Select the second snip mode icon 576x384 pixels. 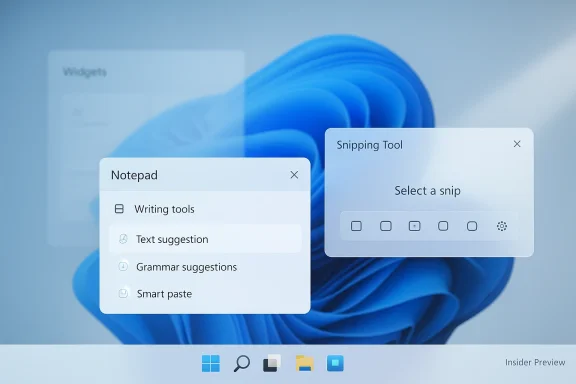pos(385,226)
